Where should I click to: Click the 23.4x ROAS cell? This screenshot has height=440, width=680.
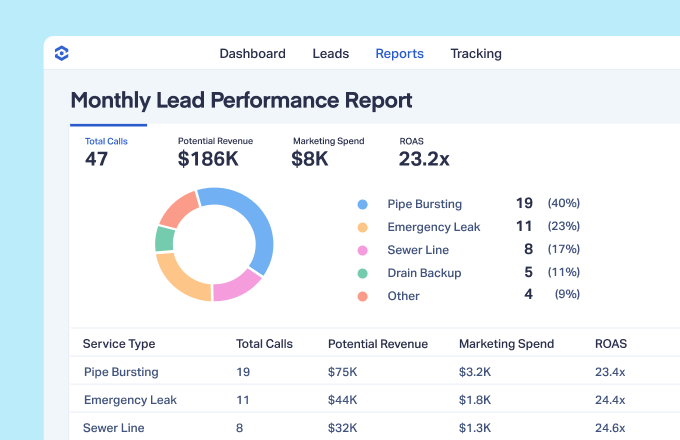610,372
